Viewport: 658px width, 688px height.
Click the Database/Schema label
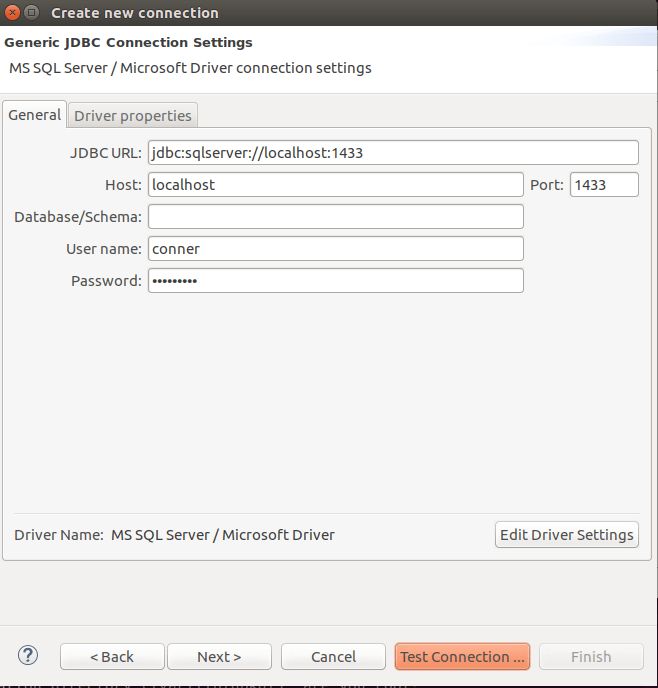[78, 217]
